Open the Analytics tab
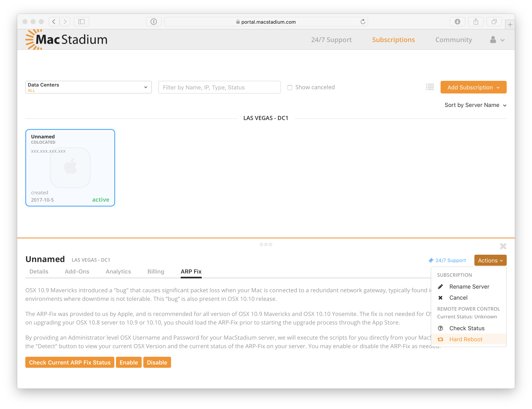Image resolution: width=532 pixels, height=409 pixels. click(118, 271)
